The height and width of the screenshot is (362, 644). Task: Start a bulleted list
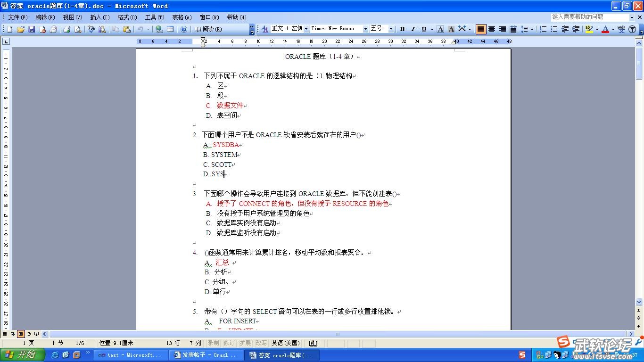554,29
